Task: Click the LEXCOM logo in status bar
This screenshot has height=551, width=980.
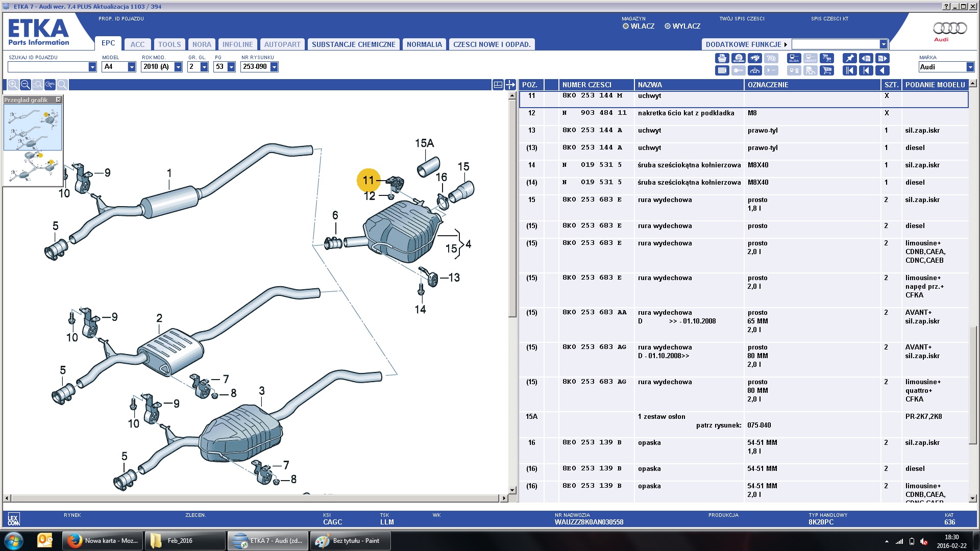Action: coord(14,519)
